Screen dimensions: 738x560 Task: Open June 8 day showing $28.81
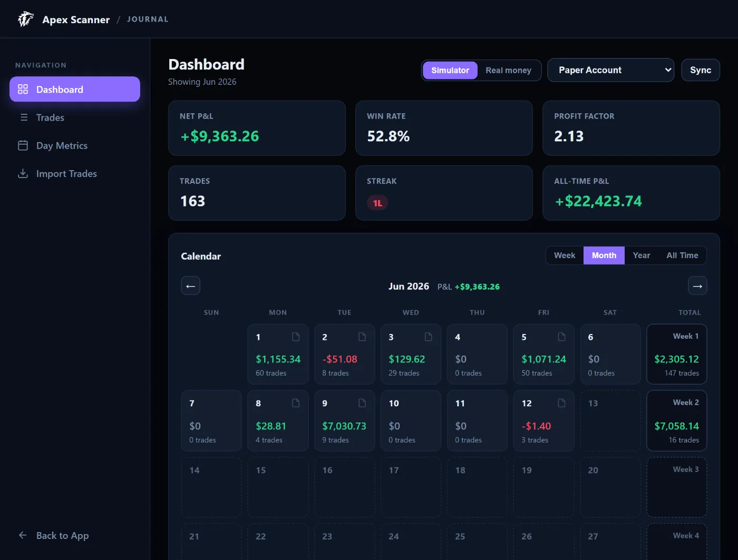pyautogui.click(x=278, y=421)
